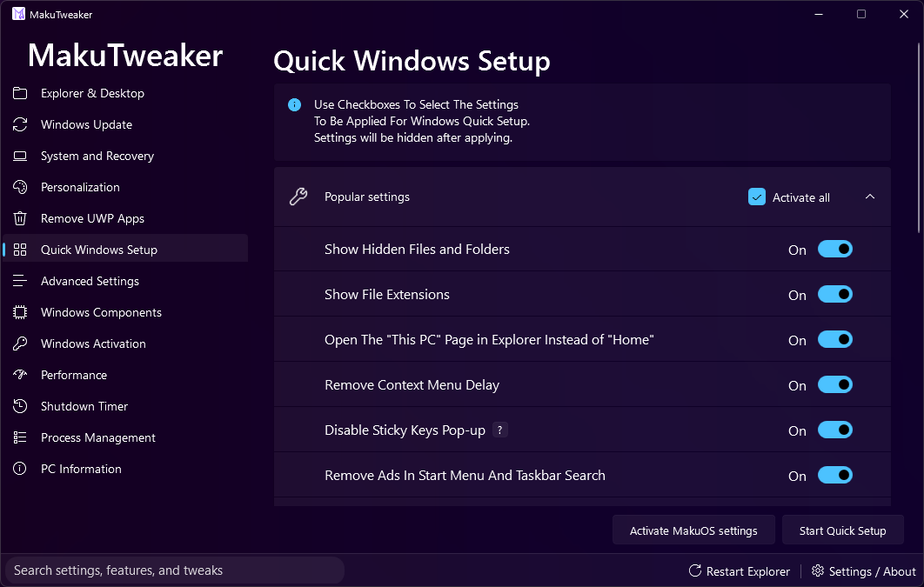Maximize the MakuTweaker window
The image size is (924, 587).
861,14
